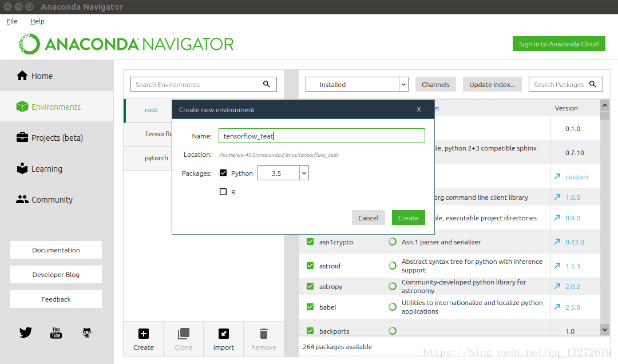Click the Anaconda Navigator logo
This screenshot has width=618, height=364.
click(x=126, y=43)
